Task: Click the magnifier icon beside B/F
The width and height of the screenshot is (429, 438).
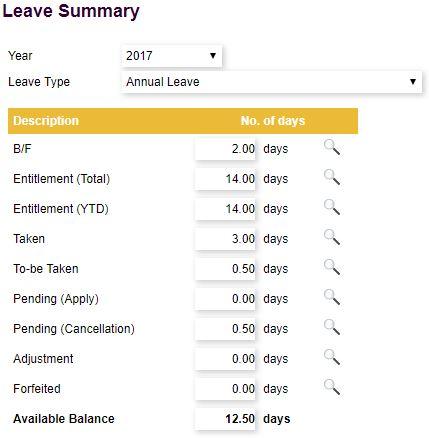Action: 332,147
